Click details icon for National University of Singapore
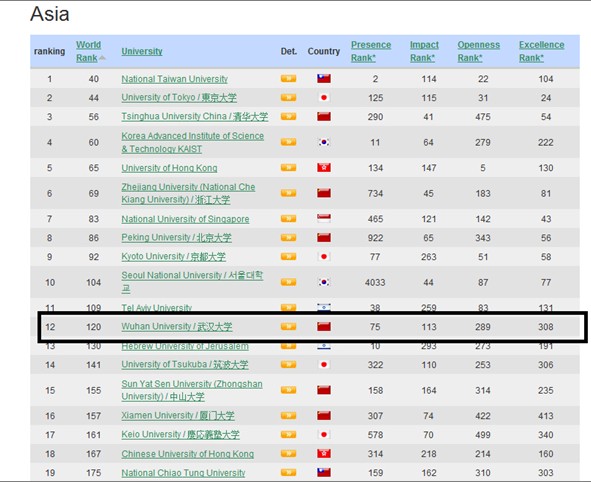Screen dimensions: 591x482 (288, 219)
